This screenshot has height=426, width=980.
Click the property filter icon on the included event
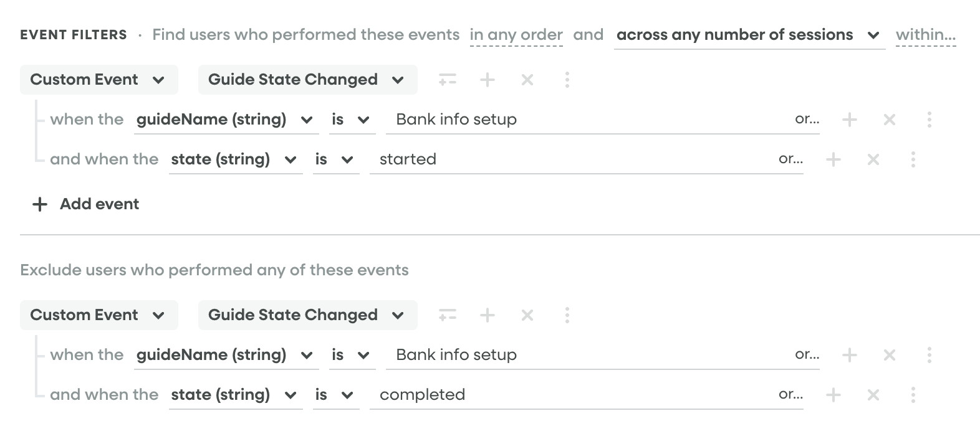[447, 80]
